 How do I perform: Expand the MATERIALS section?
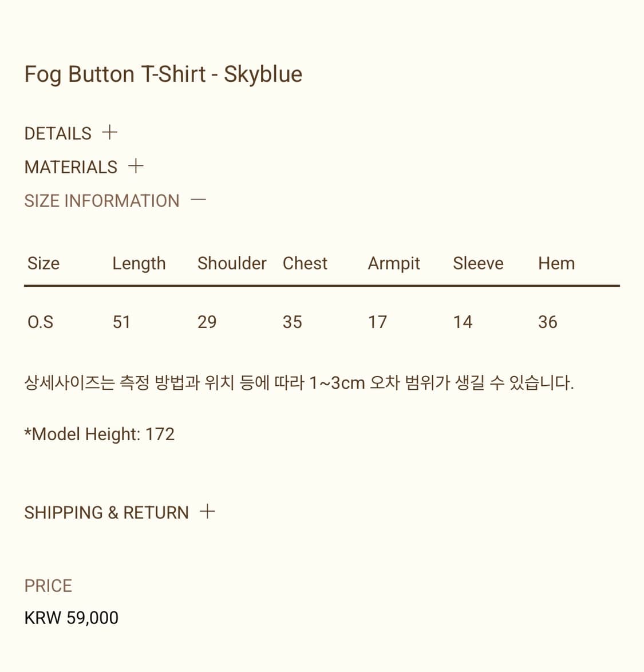70,167
